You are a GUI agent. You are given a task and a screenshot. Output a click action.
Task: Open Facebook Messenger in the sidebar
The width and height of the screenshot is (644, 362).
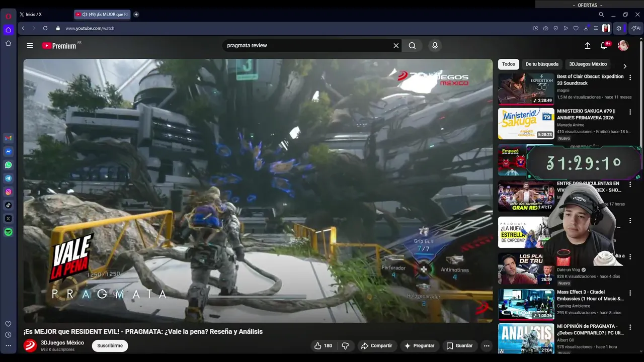coord(8,151)
